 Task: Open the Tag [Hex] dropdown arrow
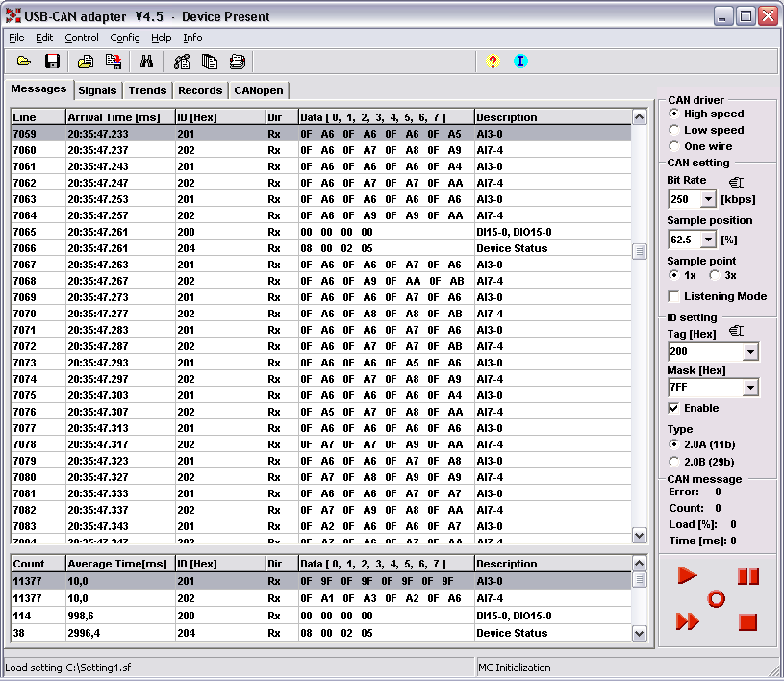750,351
